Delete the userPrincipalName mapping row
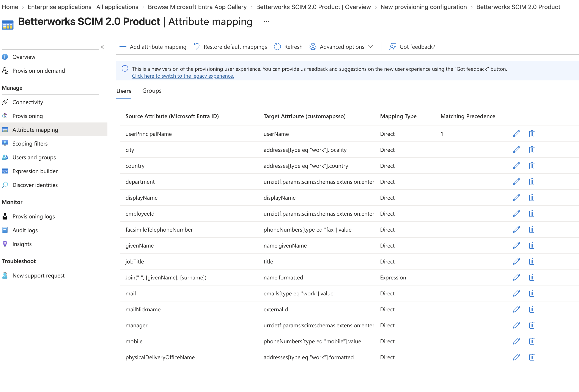Viewport: 579px width, 392px height. click(x=531, y=134)
